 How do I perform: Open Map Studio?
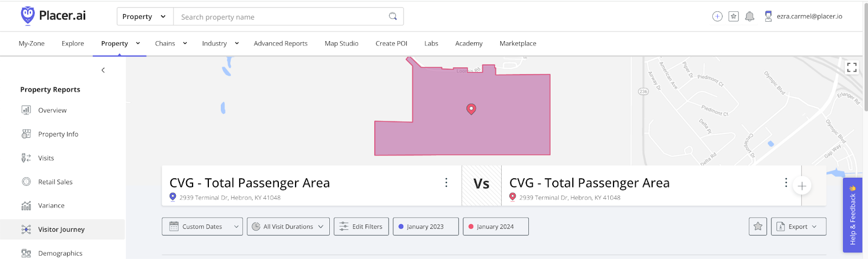341,43
